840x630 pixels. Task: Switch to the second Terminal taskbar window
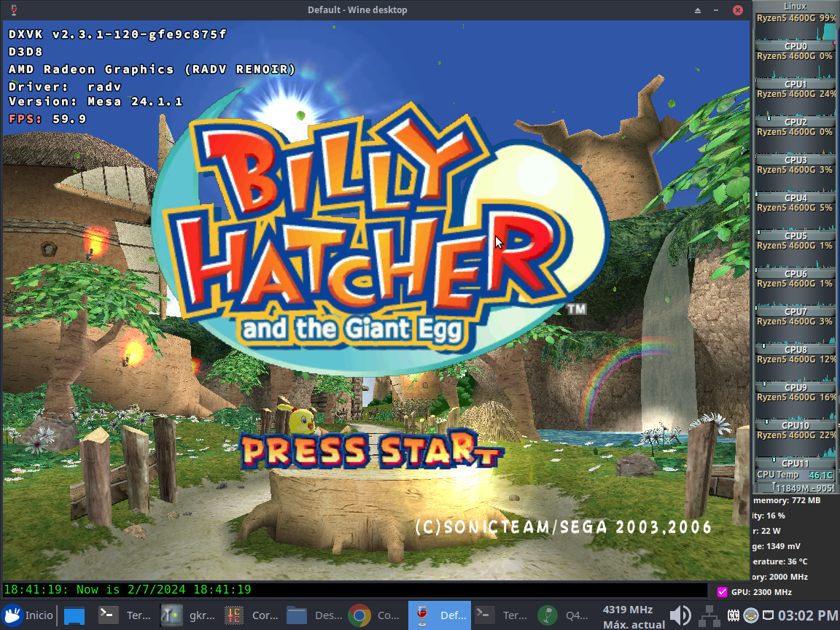[x=502, y=615]
